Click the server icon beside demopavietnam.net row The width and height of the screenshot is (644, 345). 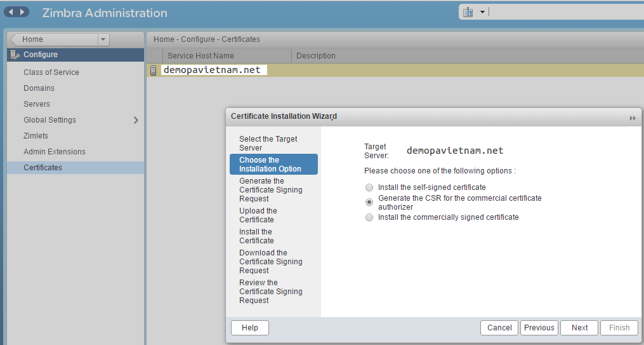153,71
